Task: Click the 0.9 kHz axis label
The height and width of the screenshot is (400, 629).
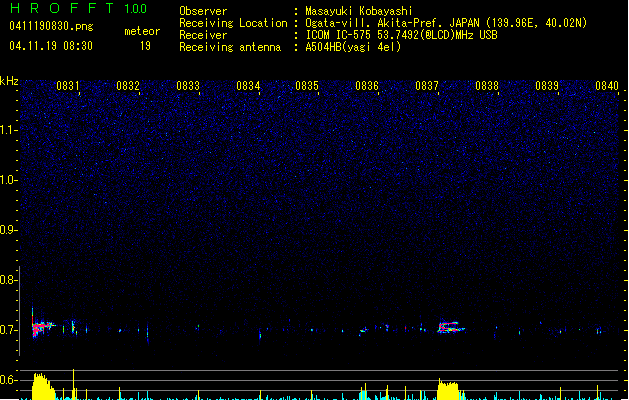Action: (8, 230)
